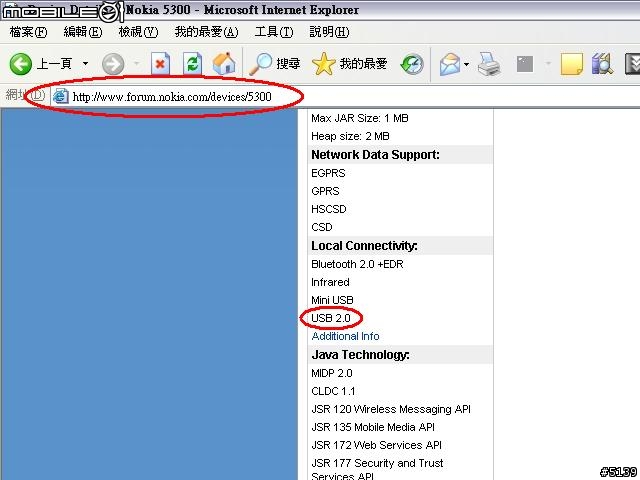Click the grey Edit page icon
The image size is (640, 480).
click(x=525, y=64)
